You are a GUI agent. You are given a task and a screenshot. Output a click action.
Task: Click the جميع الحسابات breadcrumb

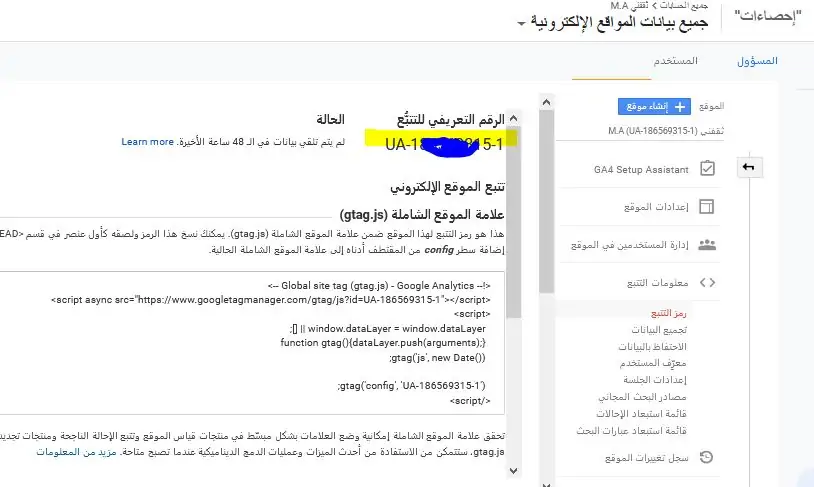pos(684,5)
